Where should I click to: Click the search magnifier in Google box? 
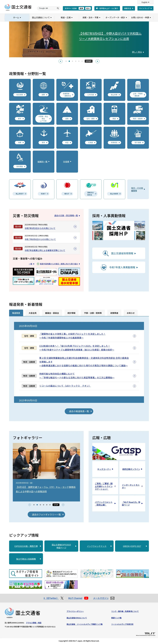coord(58,8)
